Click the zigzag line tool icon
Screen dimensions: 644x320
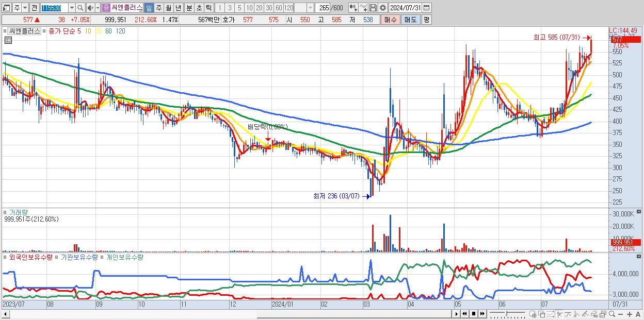click(x=577, y=314)
